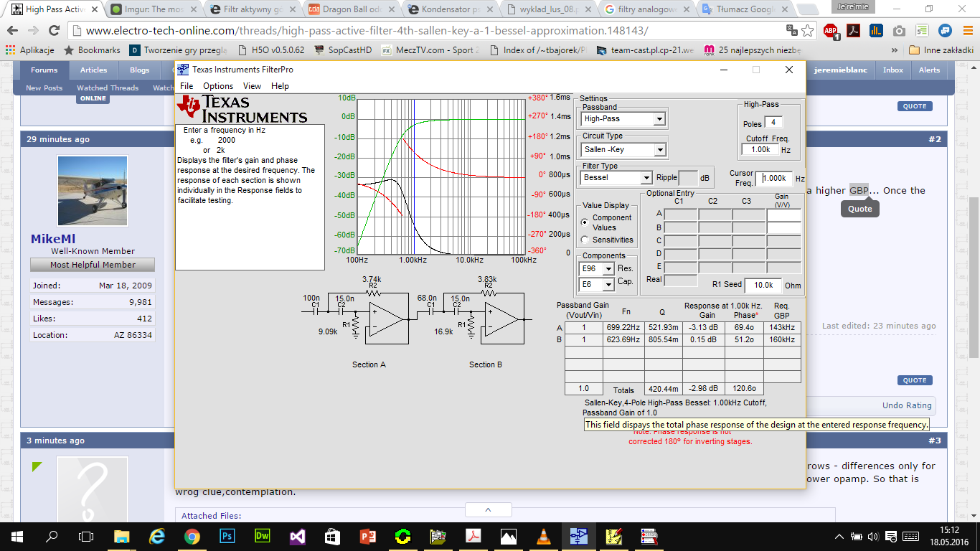The width and height of the screenshot is (980, 551).
Task: Launch Dreamweaver from the taskbar
Action: 262,536
